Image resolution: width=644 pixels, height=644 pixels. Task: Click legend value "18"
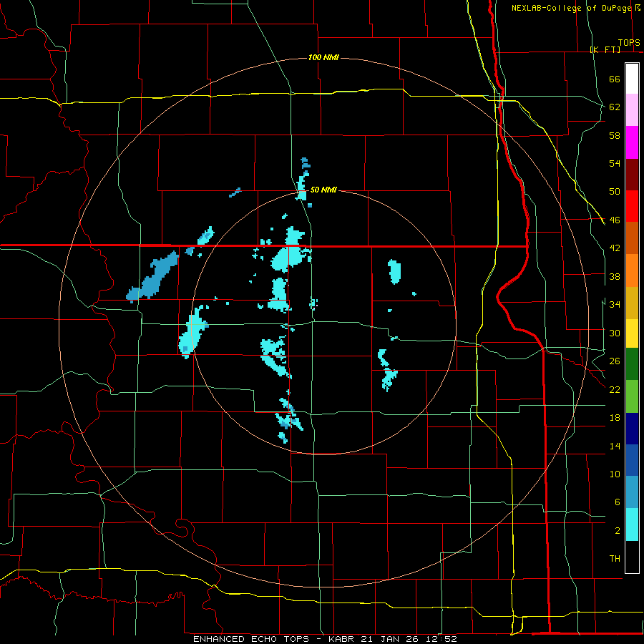(615, 418)
